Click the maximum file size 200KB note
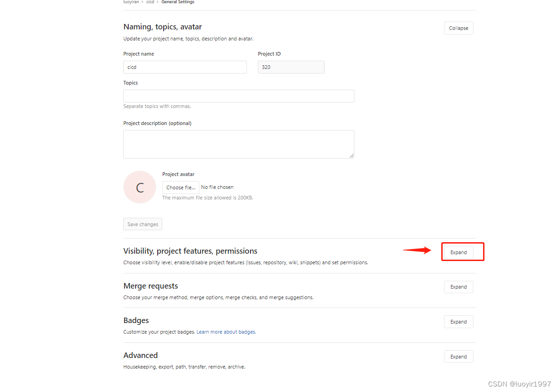Image resolution: width=558 pixels, height=392 pixels. (208, 198)
